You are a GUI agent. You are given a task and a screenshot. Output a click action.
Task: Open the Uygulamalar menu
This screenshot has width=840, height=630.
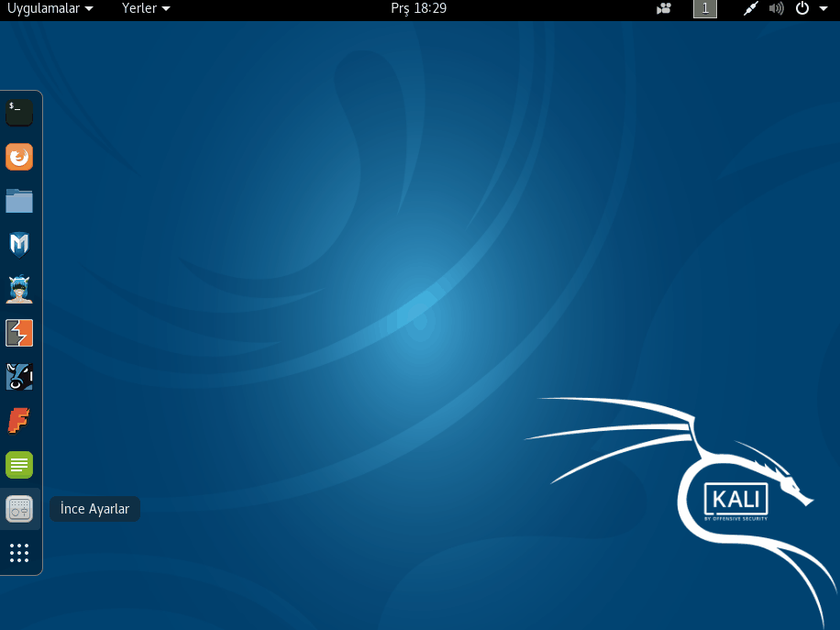click(x=50, y=8)
